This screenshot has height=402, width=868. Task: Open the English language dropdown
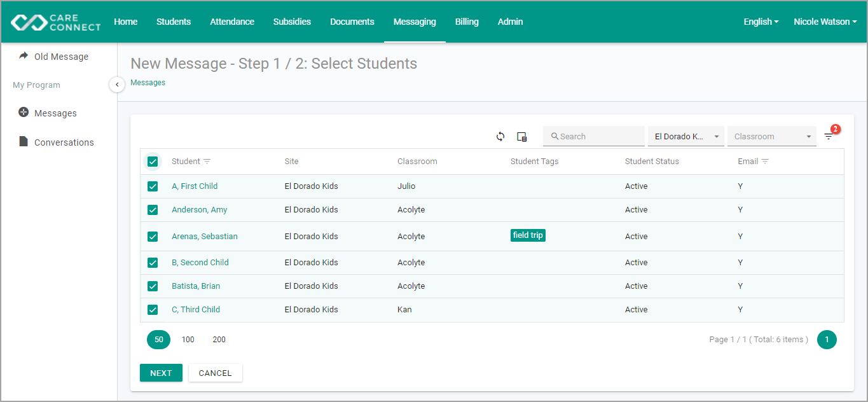(x=761, y=22)
